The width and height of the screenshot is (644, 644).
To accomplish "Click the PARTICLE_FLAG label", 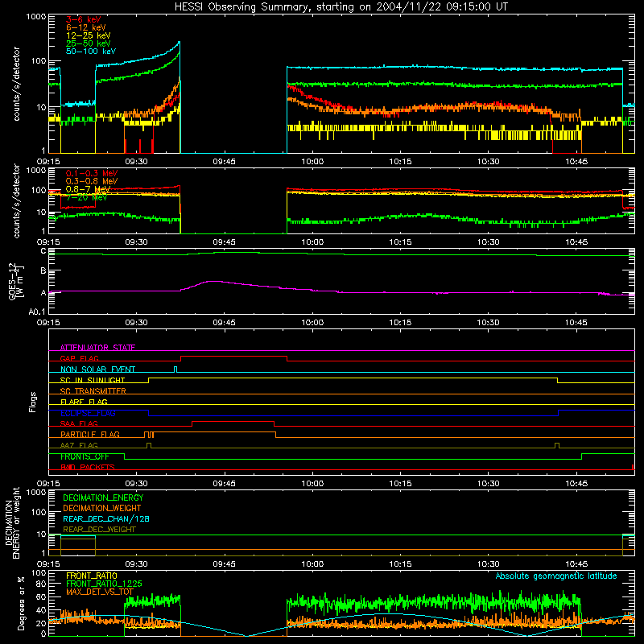I will point(90,435).
